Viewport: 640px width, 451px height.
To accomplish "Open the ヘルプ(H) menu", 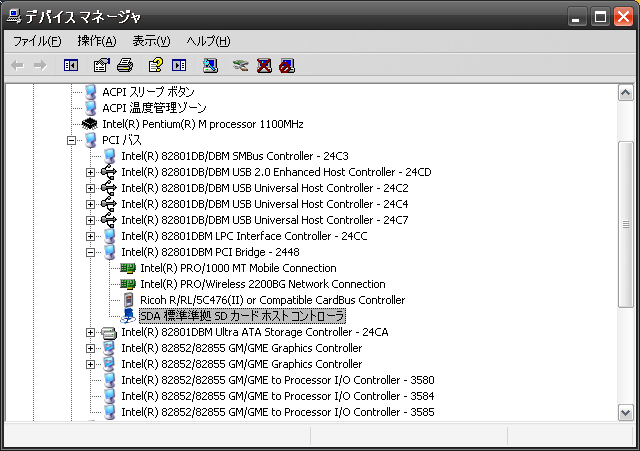I will coord(208,41).
